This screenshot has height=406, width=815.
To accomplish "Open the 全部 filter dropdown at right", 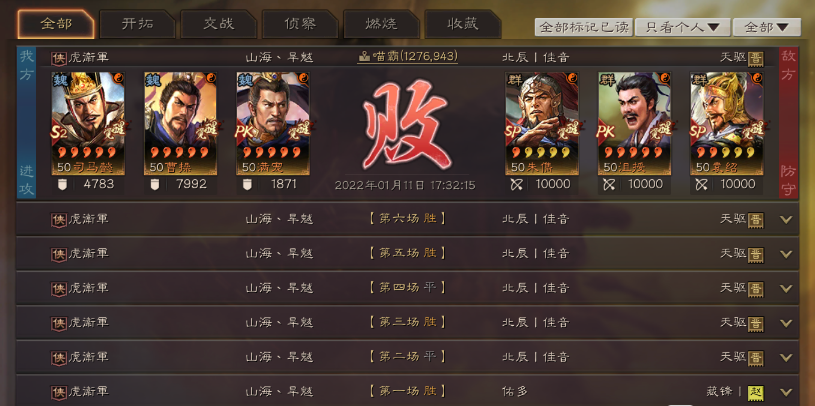I will click(x=767, y=27).
